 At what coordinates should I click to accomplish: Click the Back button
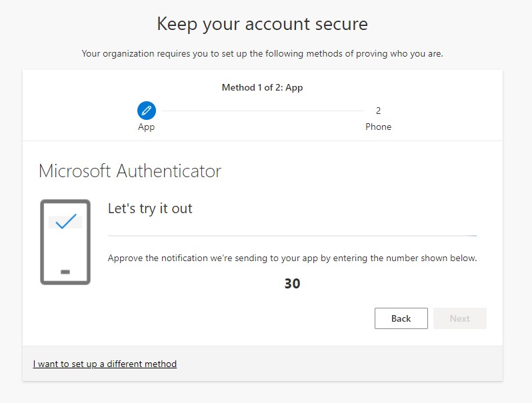coord(401,318)
